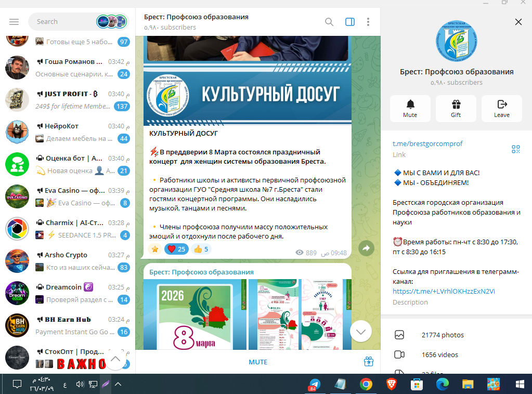Open Microsoft Edge from the taskbar
The image size is (532, 394).
(442, 385)
